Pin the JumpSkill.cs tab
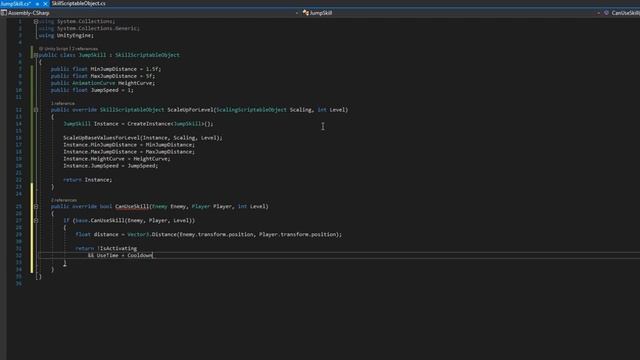The image size is (640, 360). pos(37,4)
